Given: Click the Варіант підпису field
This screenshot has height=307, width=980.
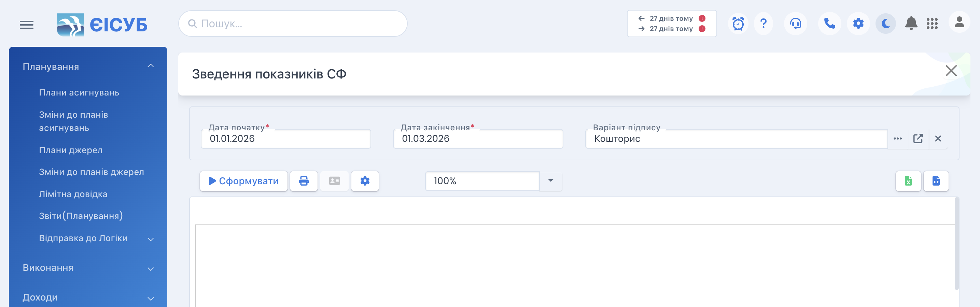Looking at the screenshot, I should point(737,139).
